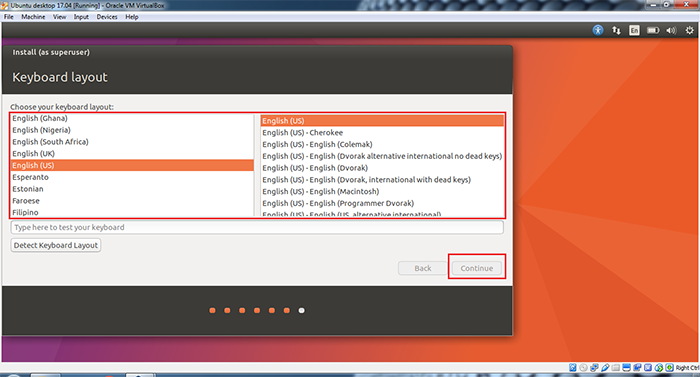Select Faroese layout

pyautogui.click(x=132, y=201)
